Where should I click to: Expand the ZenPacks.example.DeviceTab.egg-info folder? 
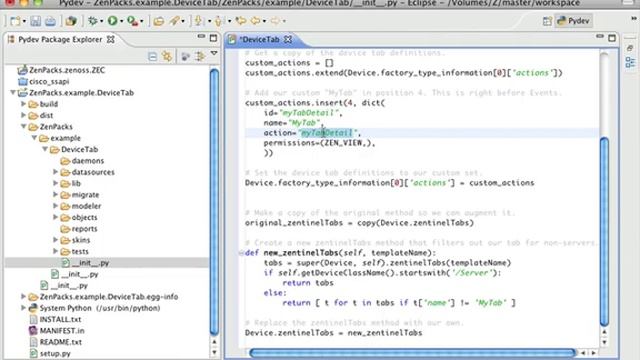tap(24, 297)
